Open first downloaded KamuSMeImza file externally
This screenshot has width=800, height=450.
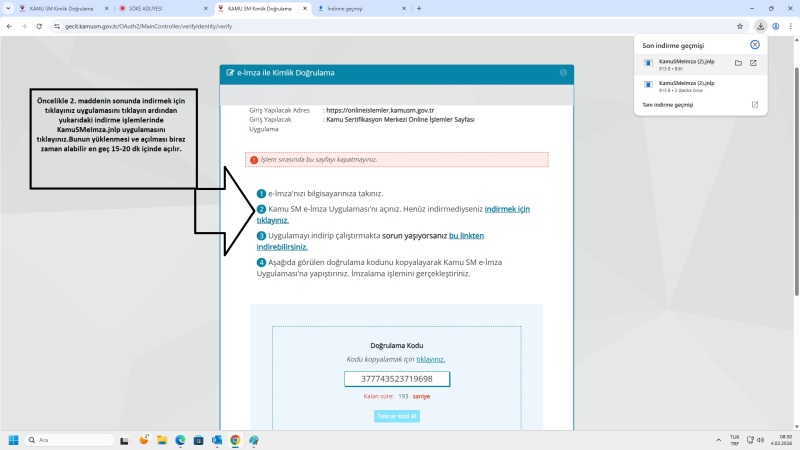pos(754,63)
